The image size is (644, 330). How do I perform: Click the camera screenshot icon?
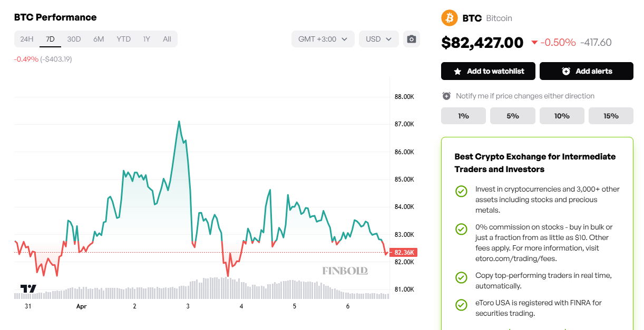pos(412,39)
